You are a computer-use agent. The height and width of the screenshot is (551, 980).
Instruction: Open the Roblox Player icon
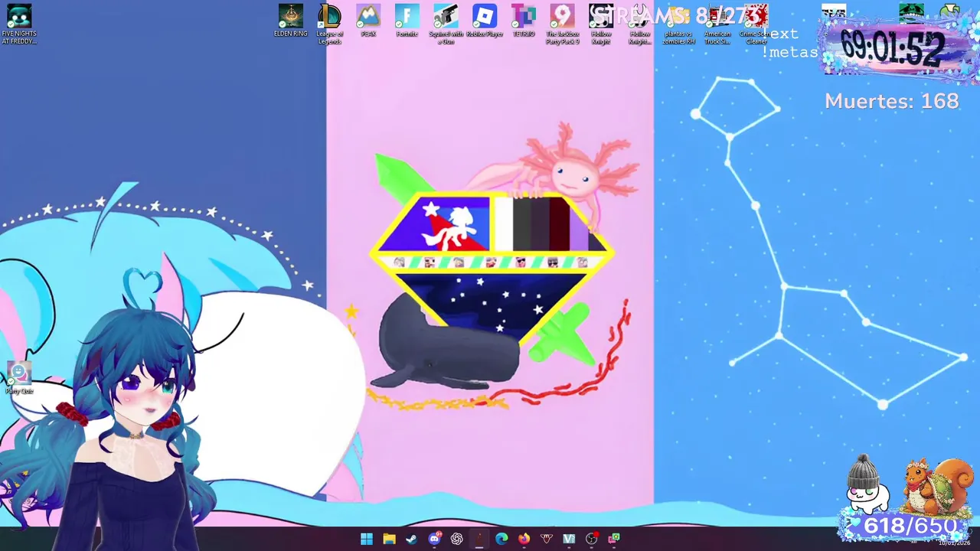click(485, 21)
